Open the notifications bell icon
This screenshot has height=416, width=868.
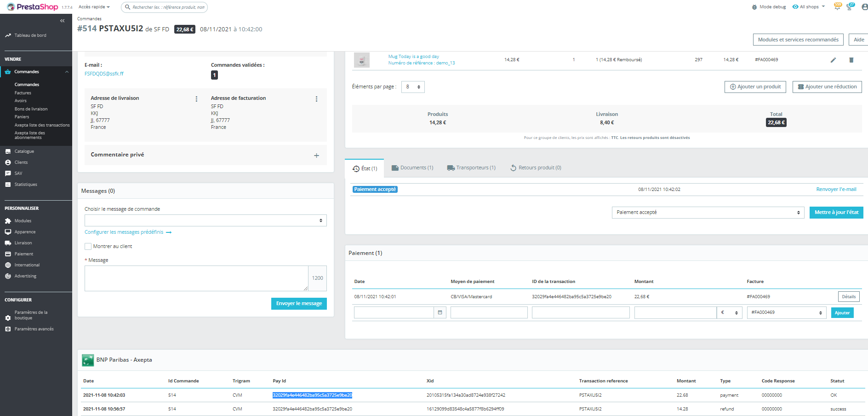click(837, 7)
